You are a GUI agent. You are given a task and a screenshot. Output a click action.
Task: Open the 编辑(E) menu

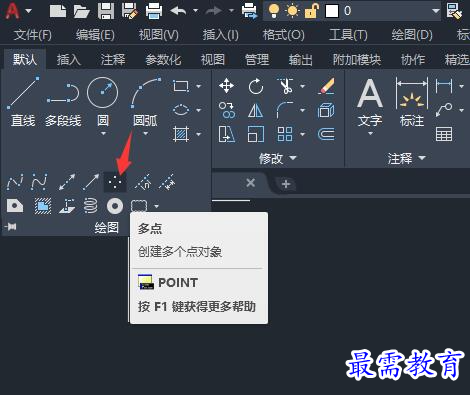coord(95,35)
